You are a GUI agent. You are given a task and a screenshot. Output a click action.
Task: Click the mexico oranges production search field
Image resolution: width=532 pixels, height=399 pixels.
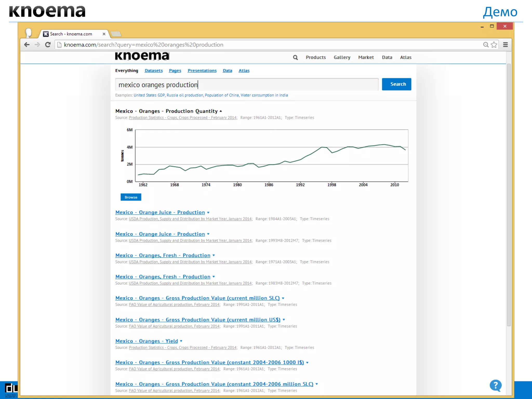pos(247,85)
